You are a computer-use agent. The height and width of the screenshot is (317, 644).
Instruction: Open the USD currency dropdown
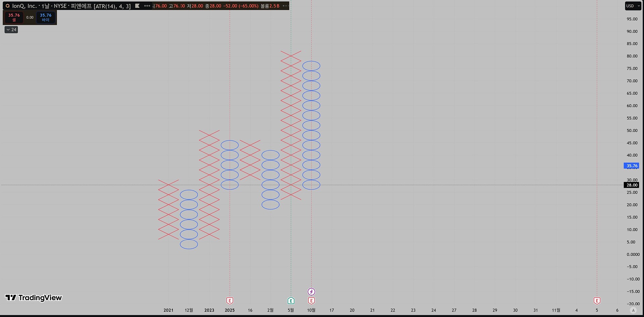[x=633, y=6]
